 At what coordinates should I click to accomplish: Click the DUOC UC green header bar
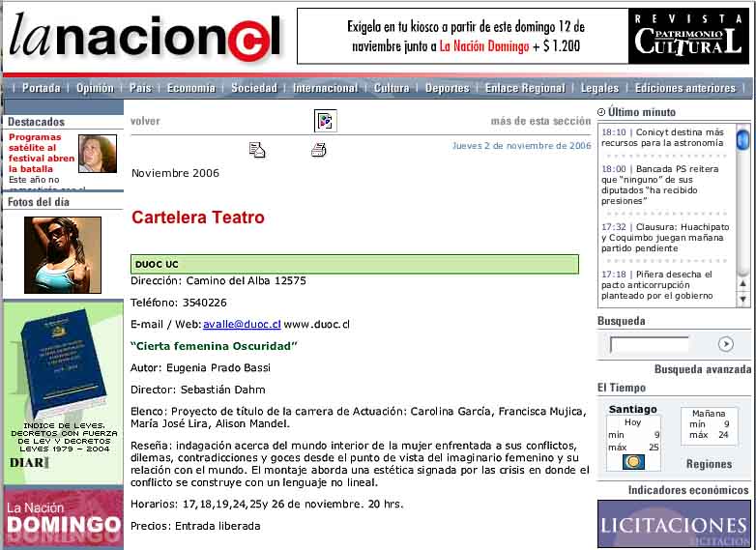(x=355, y=264)
